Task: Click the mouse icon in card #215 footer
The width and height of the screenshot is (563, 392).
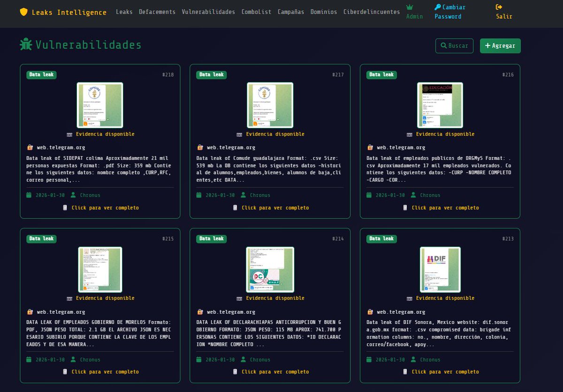Action: 65,372
